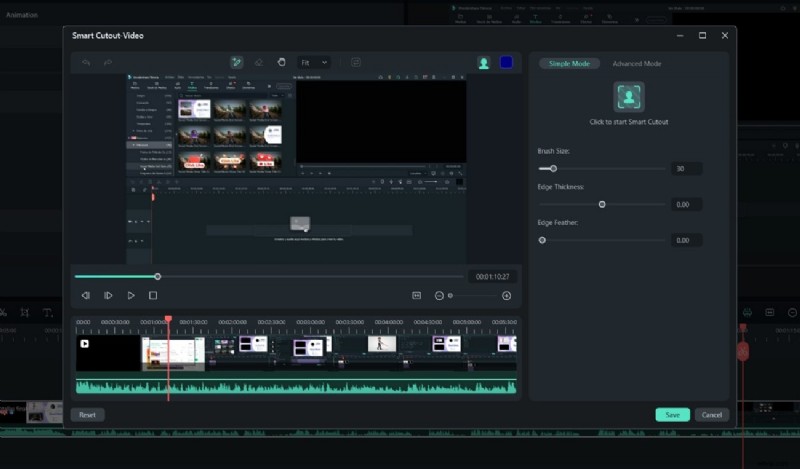Image resolution: width=800 pixels, height=469 pixels.
Task: Click the Edge Thickness slider handle
Action: (x=602, y=204)
